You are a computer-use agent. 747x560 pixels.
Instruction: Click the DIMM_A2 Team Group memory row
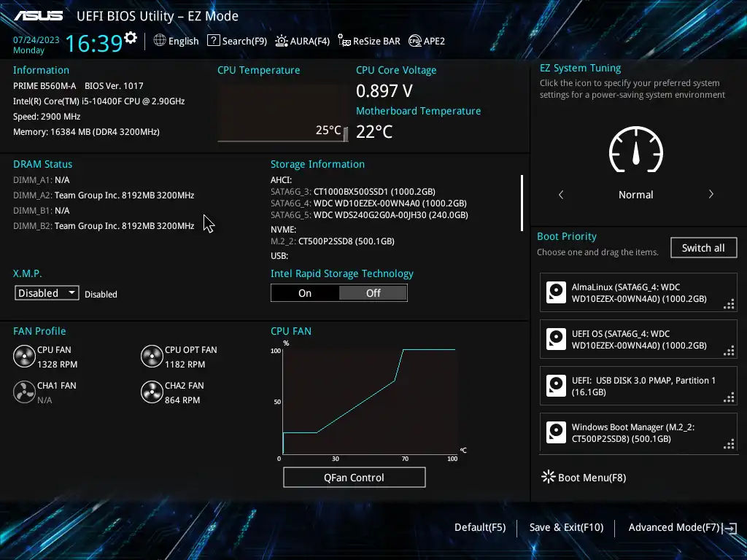pos(104,195)
